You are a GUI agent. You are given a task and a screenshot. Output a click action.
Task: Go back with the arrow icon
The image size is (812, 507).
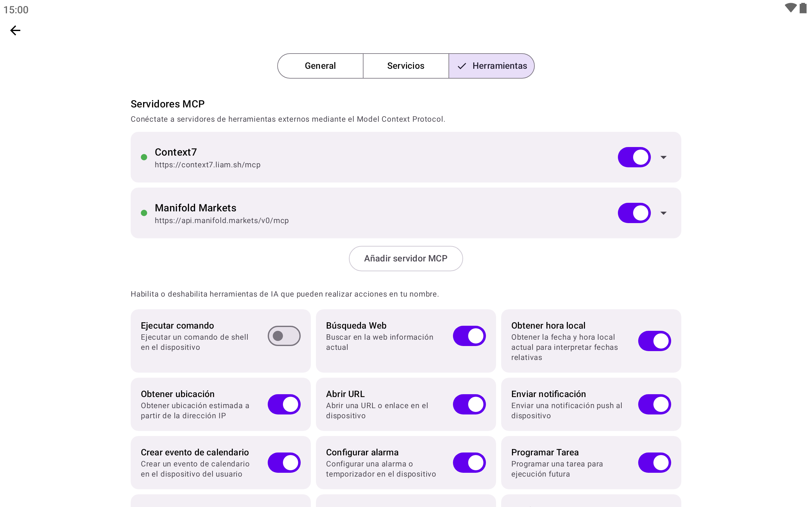(x=15, y=30)
